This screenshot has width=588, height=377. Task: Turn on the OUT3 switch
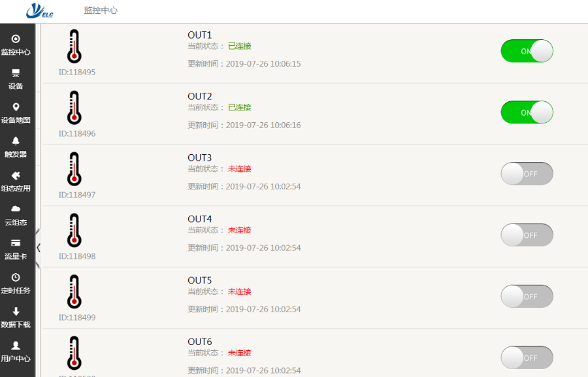click(x=527, y=174)
